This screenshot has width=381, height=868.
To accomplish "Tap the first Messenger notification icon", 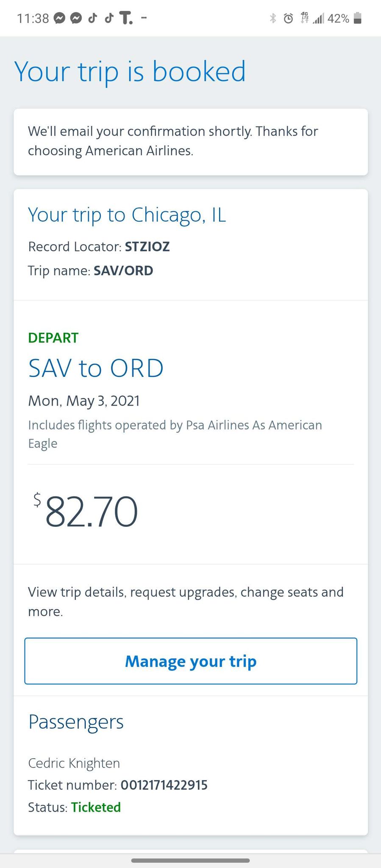I will (x=60, y=19).
